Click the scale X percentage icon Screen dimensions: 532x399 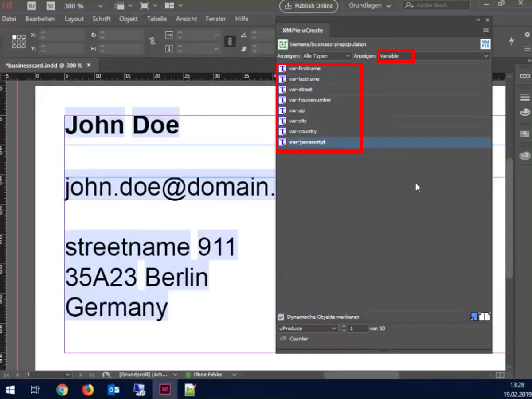click(x=169, y=35)
